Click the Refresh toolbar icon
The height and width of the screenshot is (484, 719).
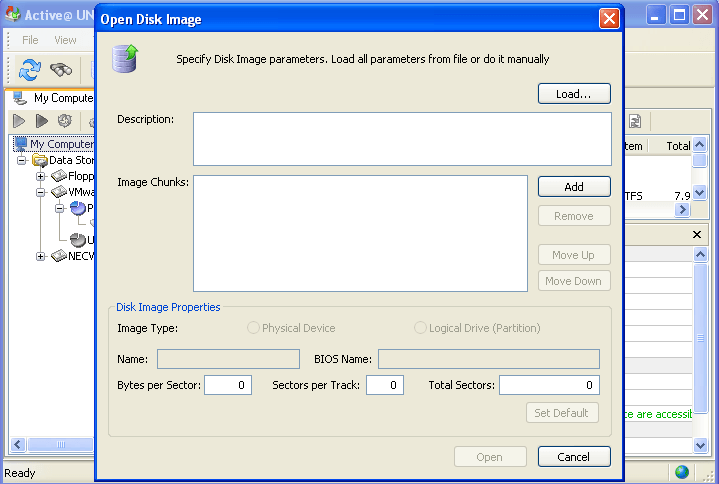pos(29,69)
